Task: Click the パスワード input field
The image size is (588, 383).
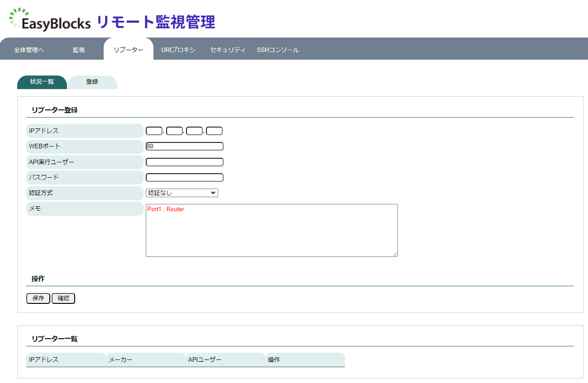Action: (185, 178)
